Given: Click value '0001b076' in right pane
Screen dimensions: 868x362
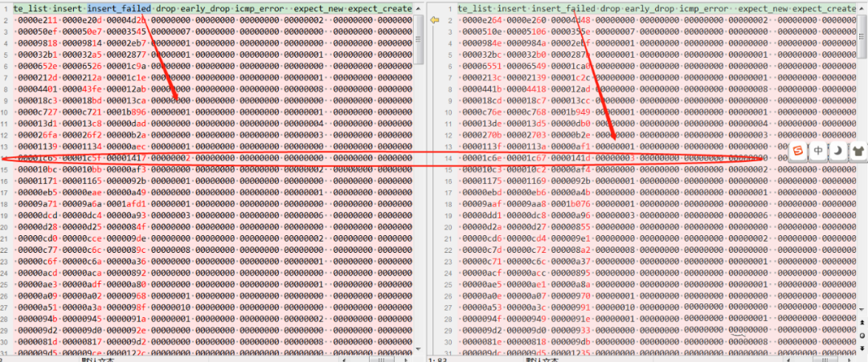Looking at the screenshot, I should (x=571, y=204).
